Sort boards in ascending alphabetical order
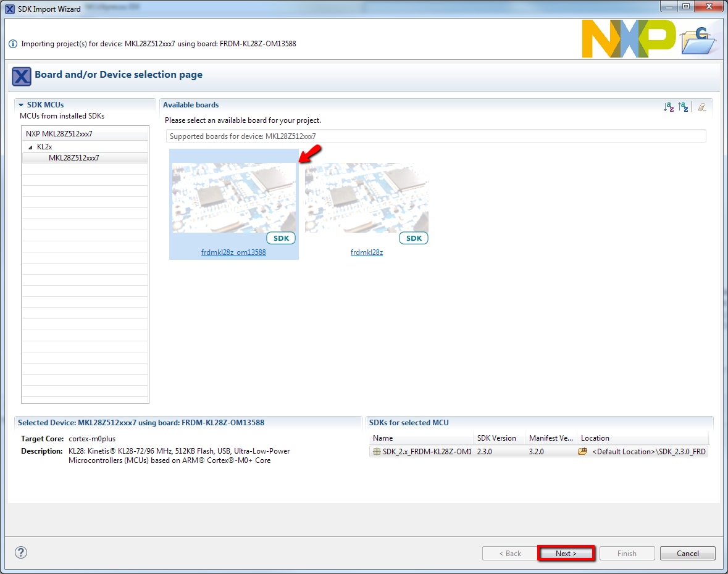The width and height of the screenshot is (728, 574). tap(669, 107)
